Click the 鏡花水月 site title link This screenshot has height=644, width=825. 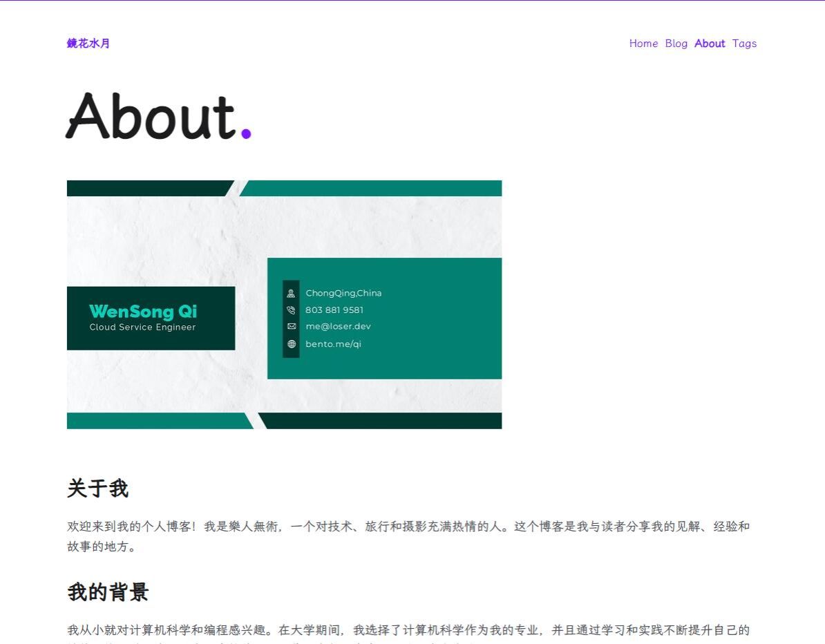click(x=88, y=44)
